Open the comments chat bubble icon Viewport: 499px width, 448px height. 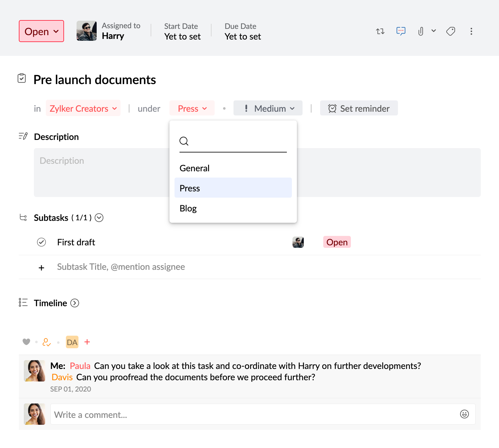point(401,31)
